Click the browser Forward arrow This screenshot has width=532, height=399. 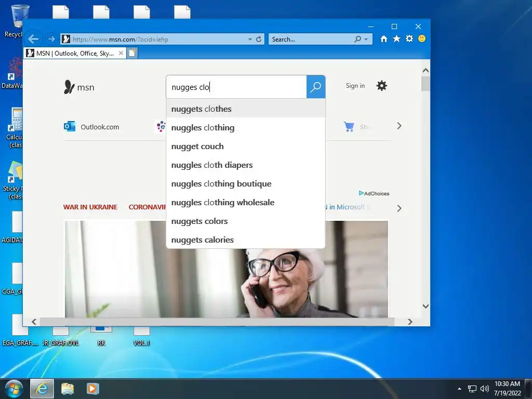(x=51, y=39)
